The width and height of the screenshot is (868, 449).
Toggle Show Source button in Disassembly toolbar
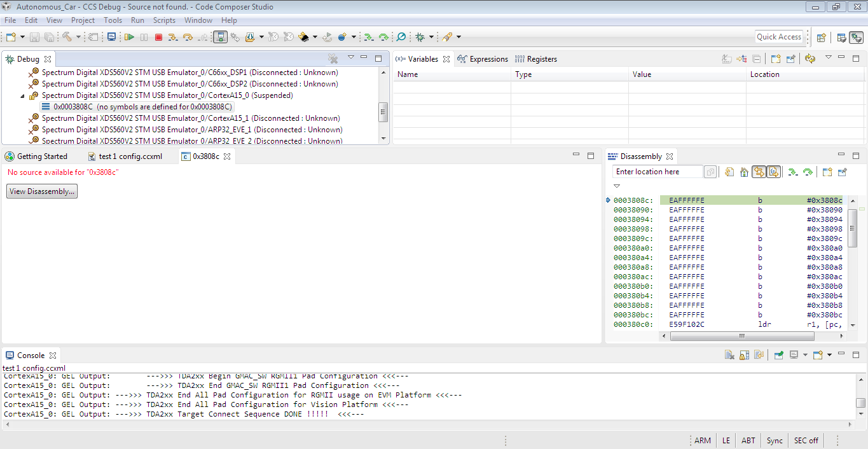click(773, 172)
